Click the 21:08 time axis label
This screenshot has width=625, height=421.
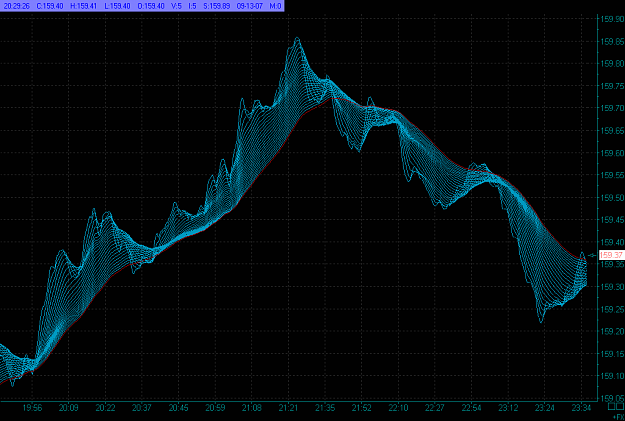tap(252, 408)
